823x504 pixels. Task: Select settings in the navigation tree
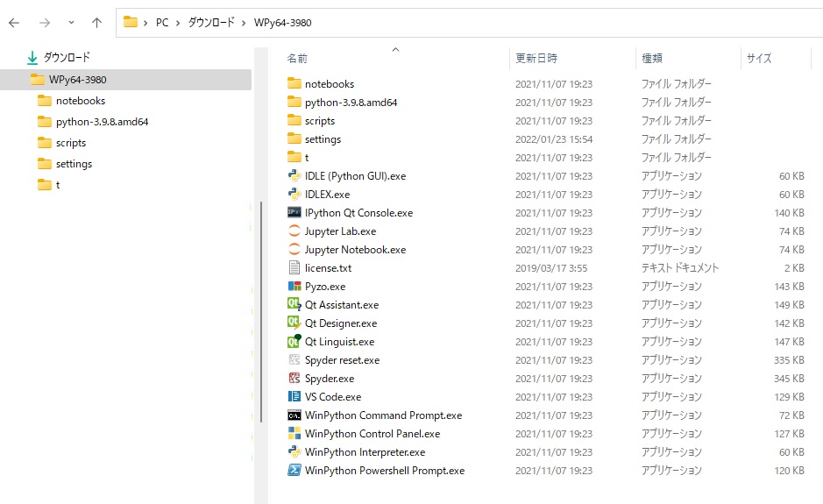click(x=74, y=164)
